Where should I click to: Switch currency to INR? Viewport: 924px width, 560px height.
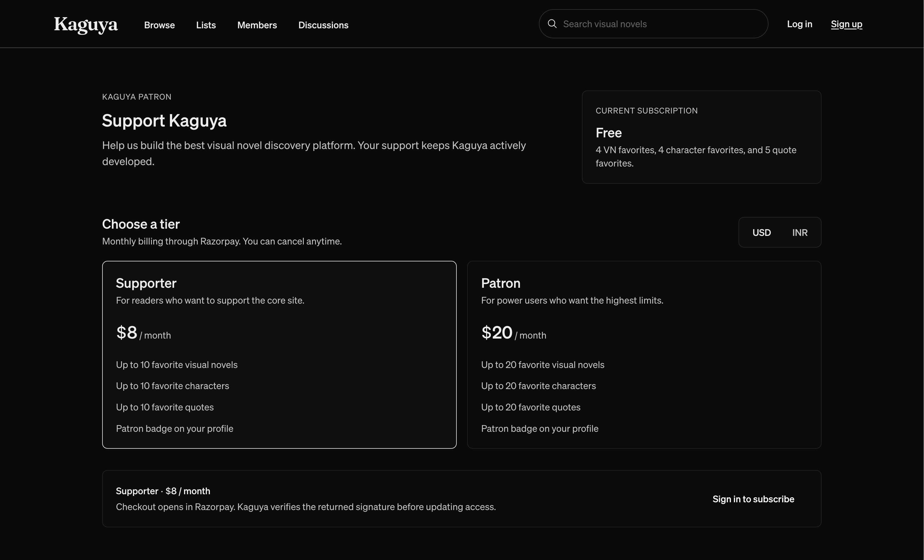click(800, 232)
